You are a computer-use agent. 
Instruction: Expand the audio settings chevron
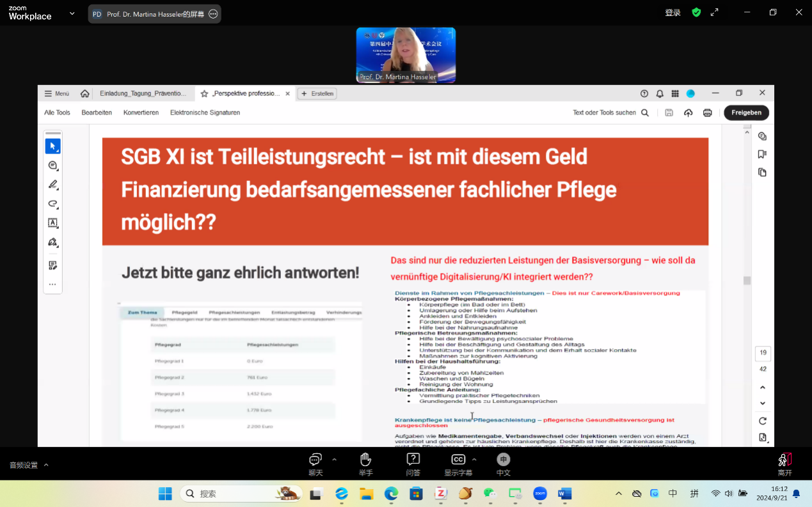click(x=46, y=465)
